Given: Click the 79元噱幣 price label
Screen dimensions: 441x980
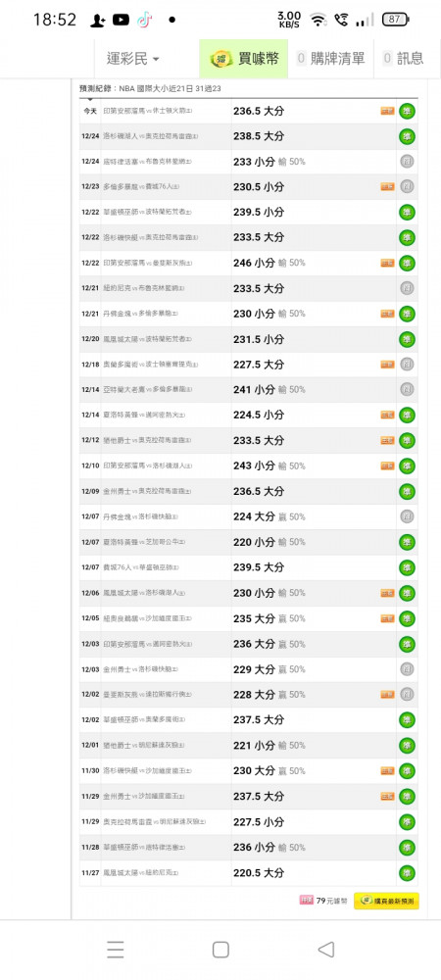Looking at the screenshot, I should [331, 901].
